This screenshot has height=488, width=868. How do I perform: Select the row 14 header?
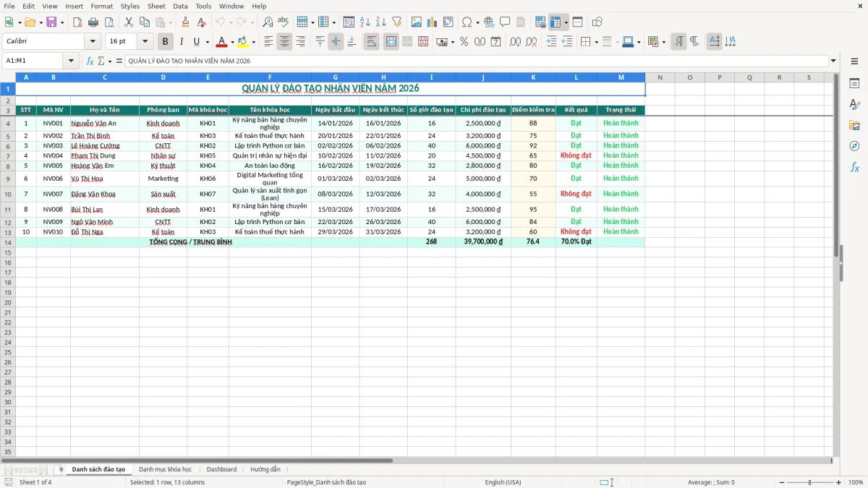coord(8,242)
